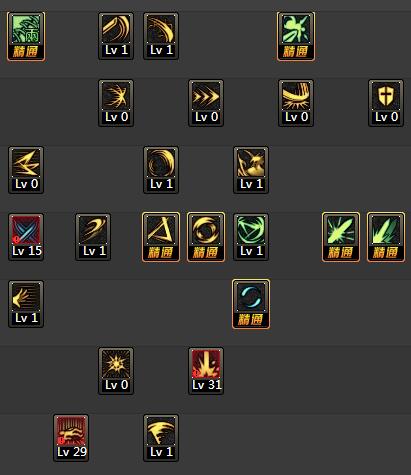
Task: Select the gold lightning bolt Lv 0 skill
Action: click(x=26, y=170)
